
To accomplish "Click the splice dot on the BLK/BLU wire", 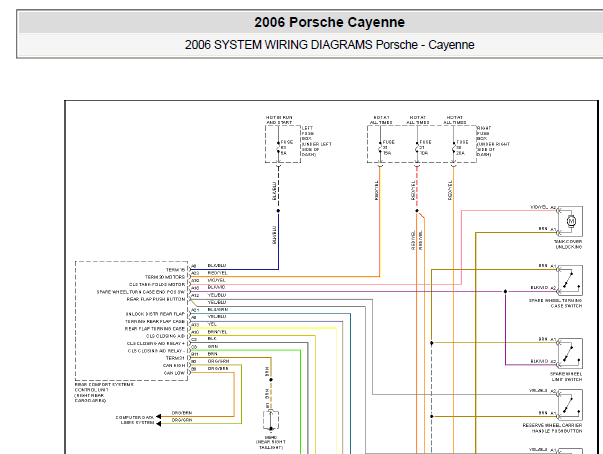I will coord(278,211).
